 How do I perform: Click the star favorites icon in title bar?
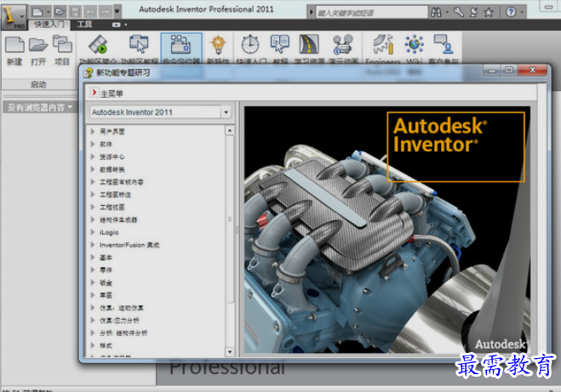point(489,13)
